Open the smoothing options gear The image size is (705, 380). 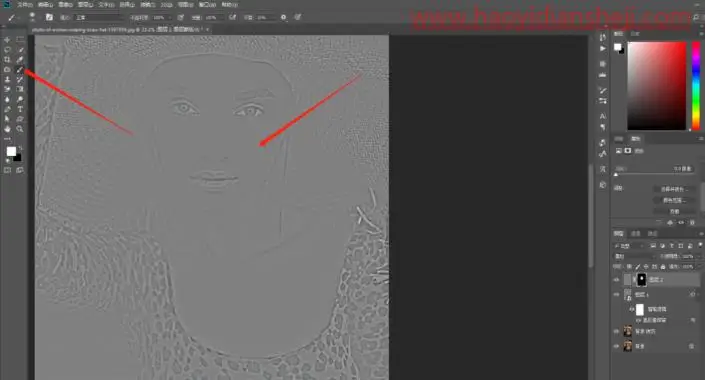point(283,17)
